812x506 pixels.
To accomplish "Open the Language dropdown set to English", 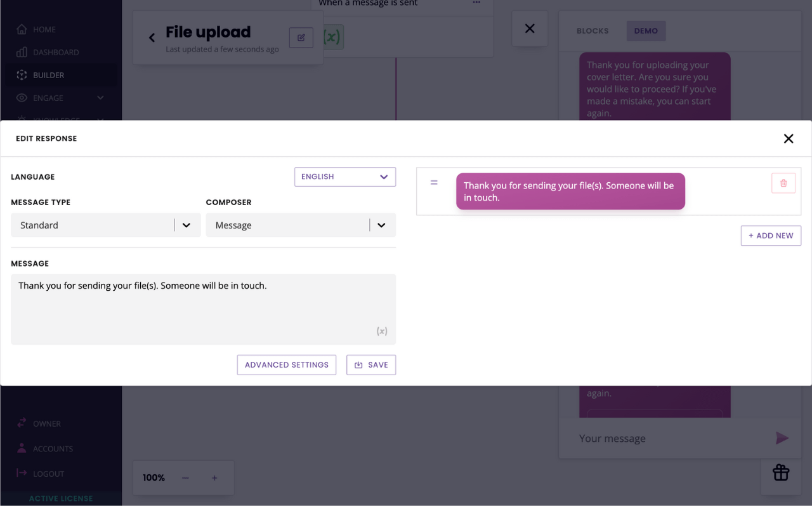I will point(345,176).
